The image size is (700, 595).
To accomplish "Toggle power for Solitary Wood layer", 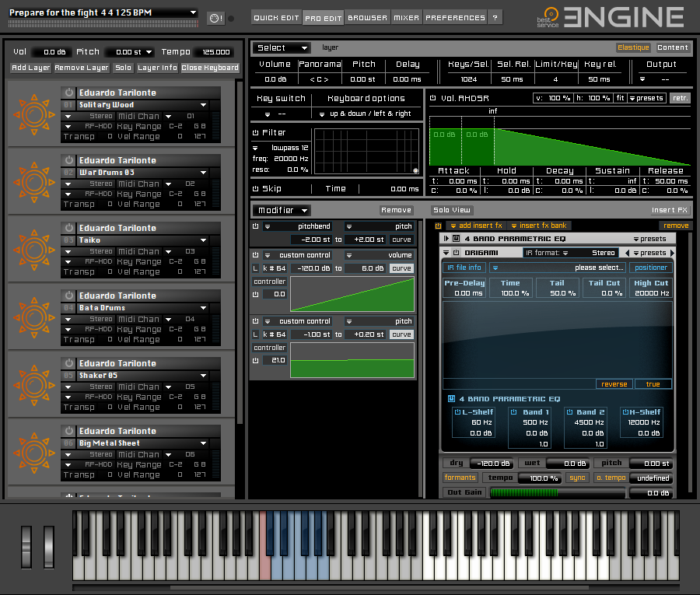I will tap(68, 93).
